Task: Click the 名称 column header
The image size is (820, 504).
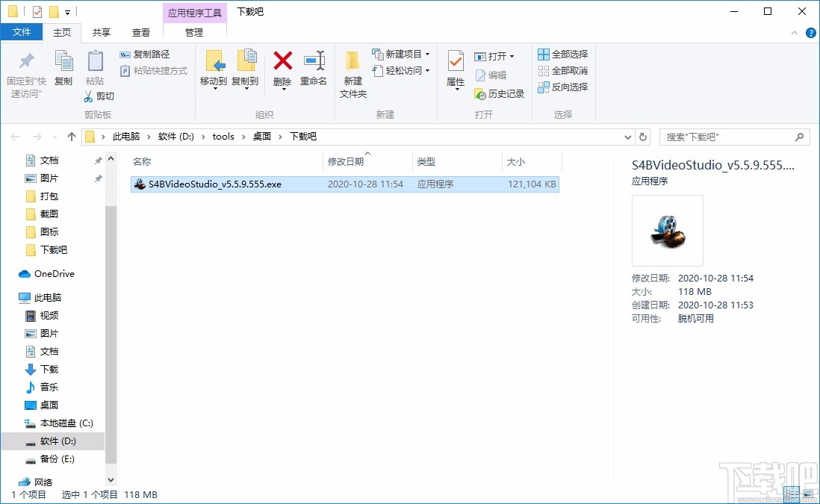Action: [x=140, y=161]
